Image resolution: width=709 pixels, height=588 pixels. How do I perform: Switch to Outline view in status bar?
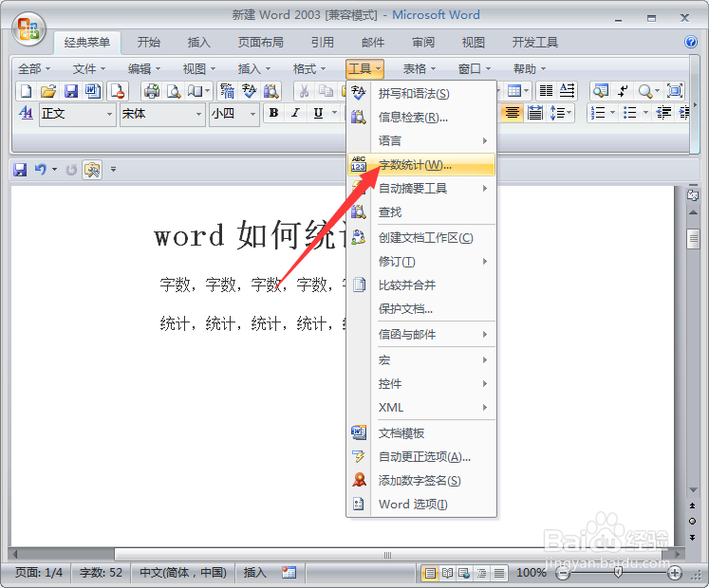[x=481, y=573]
